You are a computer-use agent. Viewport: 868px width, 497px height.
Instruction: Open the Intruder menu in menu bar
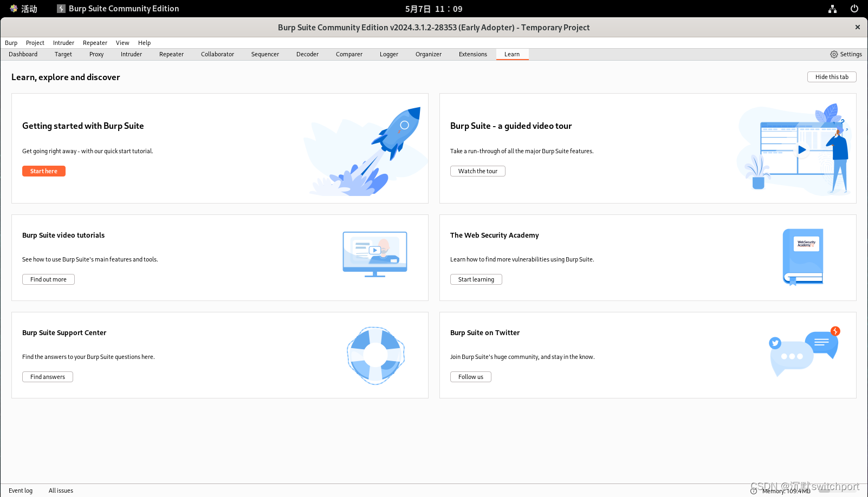coord(63,43)
